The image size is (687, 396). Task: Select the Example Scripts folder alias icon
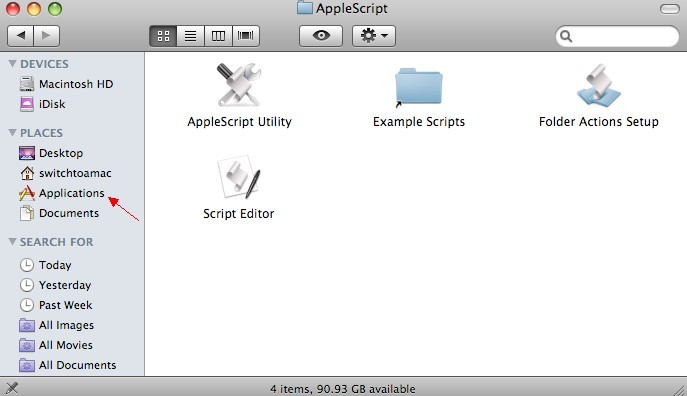(418, 87)
